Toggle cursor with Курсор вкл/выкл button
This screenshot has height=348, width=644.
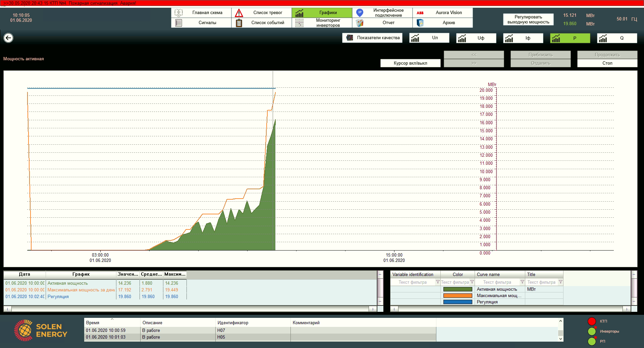[x=410, y=63]
